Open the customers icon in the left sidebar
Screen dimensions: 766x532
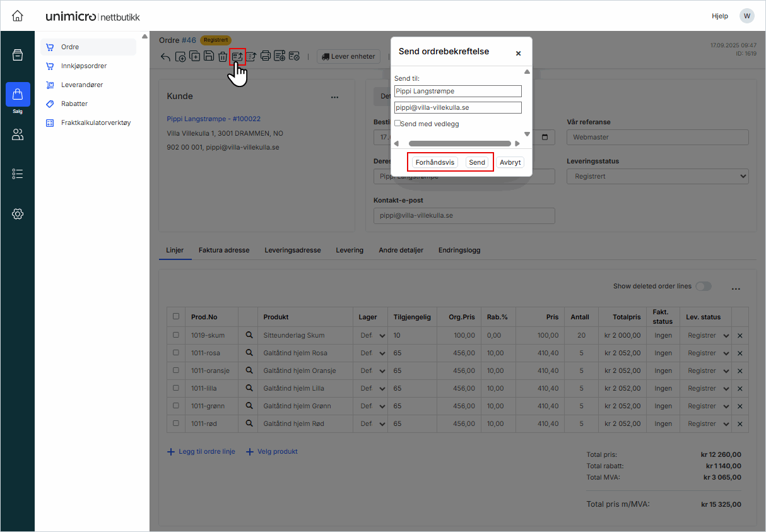click(18, 134)
